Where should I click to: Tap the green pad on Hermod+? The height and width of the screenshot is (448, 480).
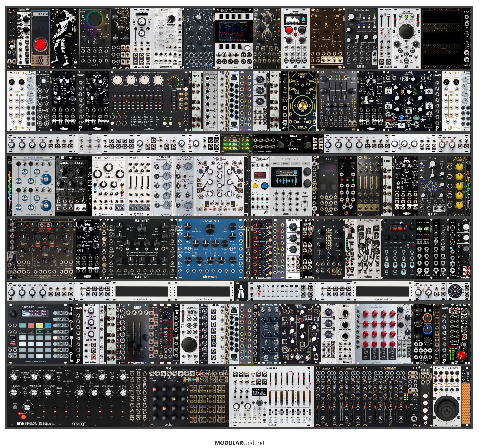click(23, 326)
